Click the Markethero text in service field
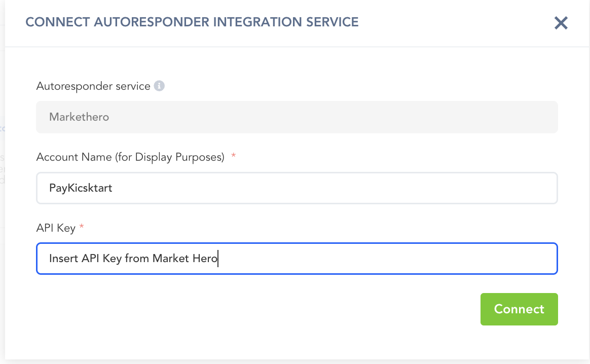The image size is (590, 364). 79,117
